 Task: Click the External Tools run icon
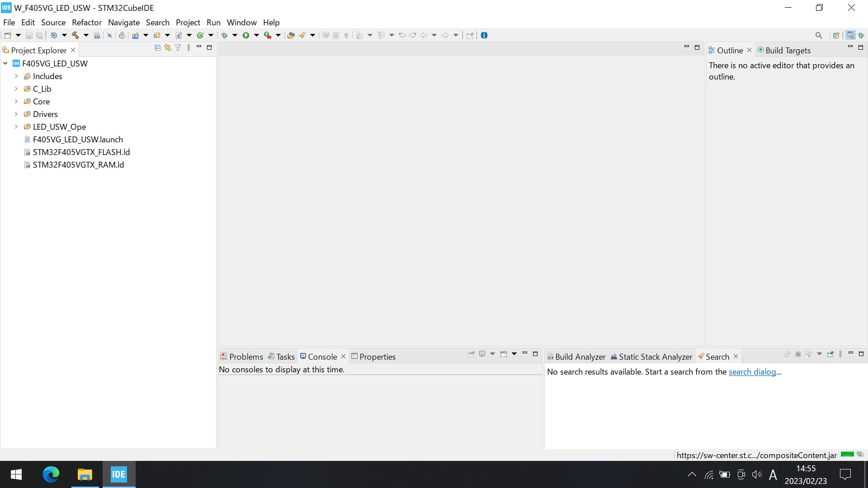coord(268,35)
